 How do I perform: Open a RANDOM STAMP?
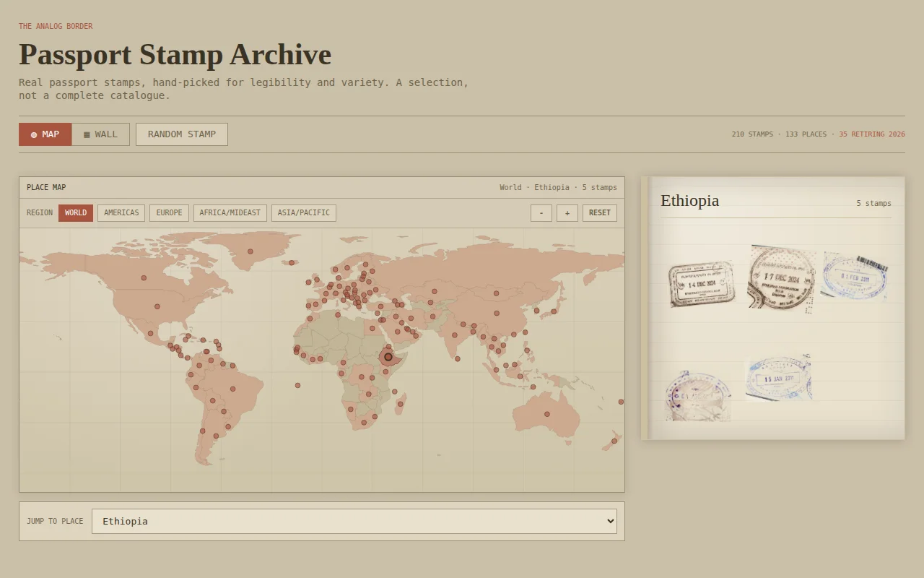[182, 134]
